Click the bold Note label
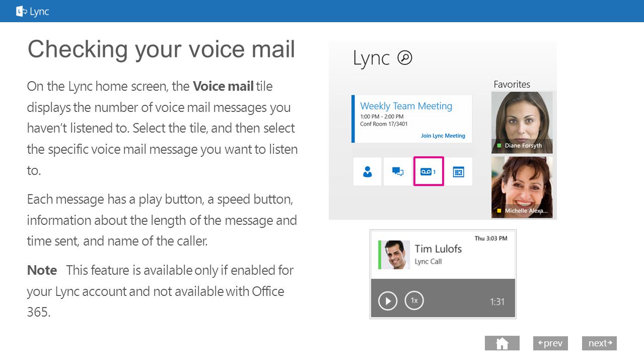Viewport: 644px width, 363px height. click(42, 270)
